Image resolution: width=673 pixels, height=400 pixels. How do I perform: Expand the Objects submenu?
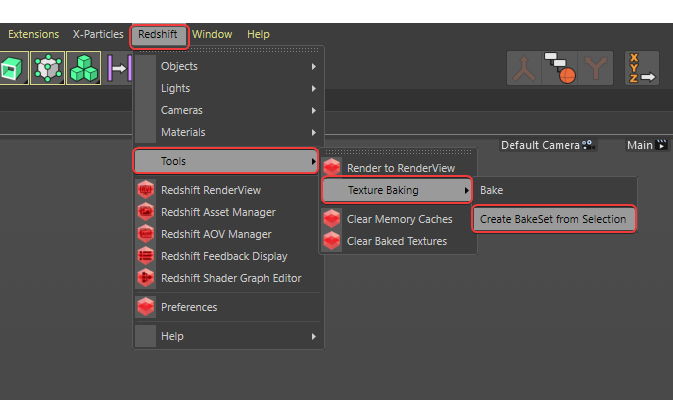[x=227, y=67]
